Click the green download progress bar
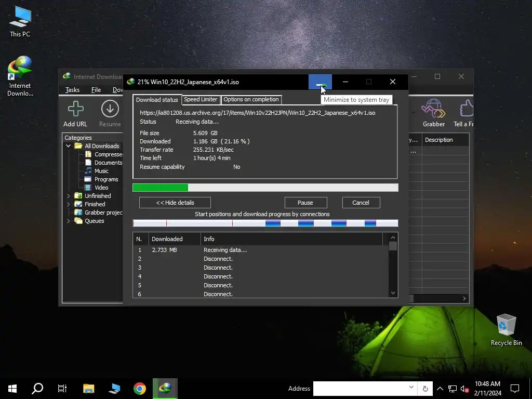This screenshot has width=532, height=399. pos(265,188)
